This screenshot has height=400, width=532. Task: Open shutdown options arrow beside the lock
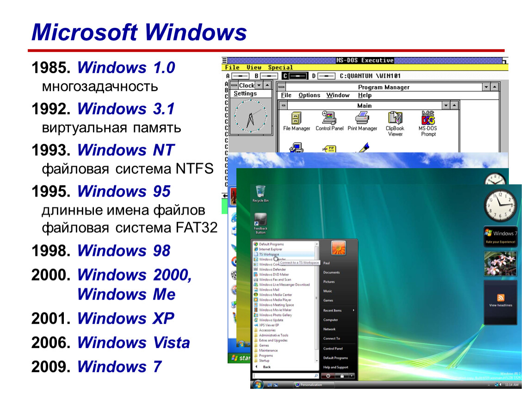pyautogui.click(x=352, y=376)
